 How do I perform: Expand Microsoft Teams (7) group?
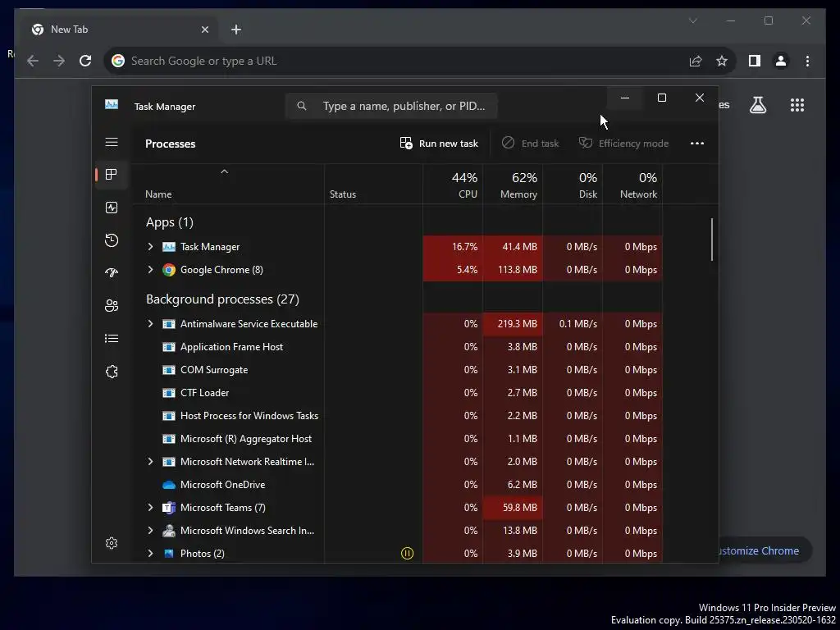point(151,507)
